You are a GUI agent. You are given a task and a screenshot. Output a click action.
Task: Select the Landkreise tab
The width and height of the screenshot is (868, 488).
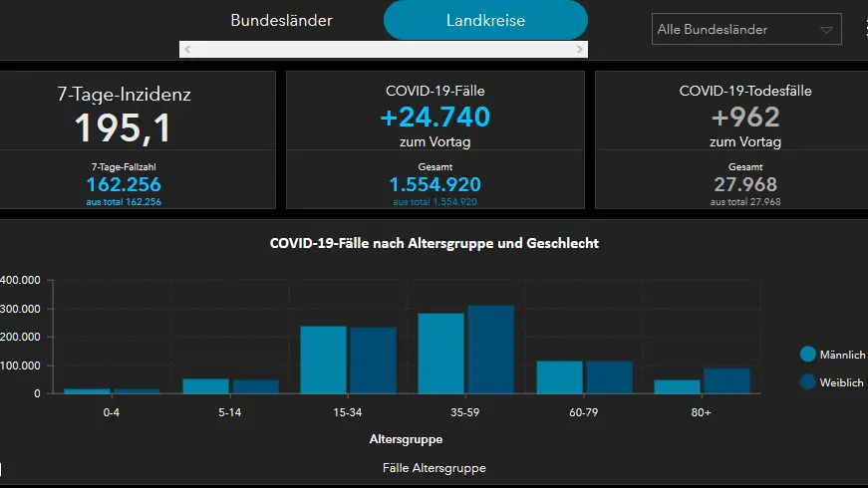(x=485, y=20)
